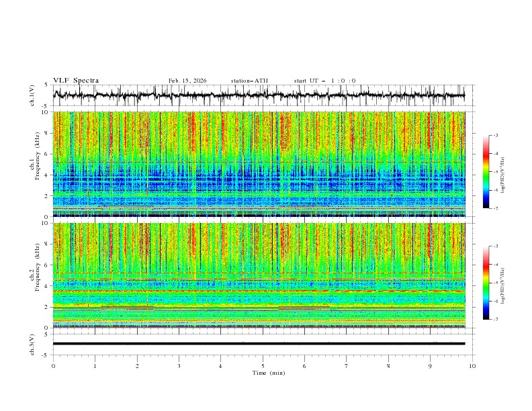
Task: Click the log(PSD) label beside the ch.1 colorbar
Action: (503, 175)
